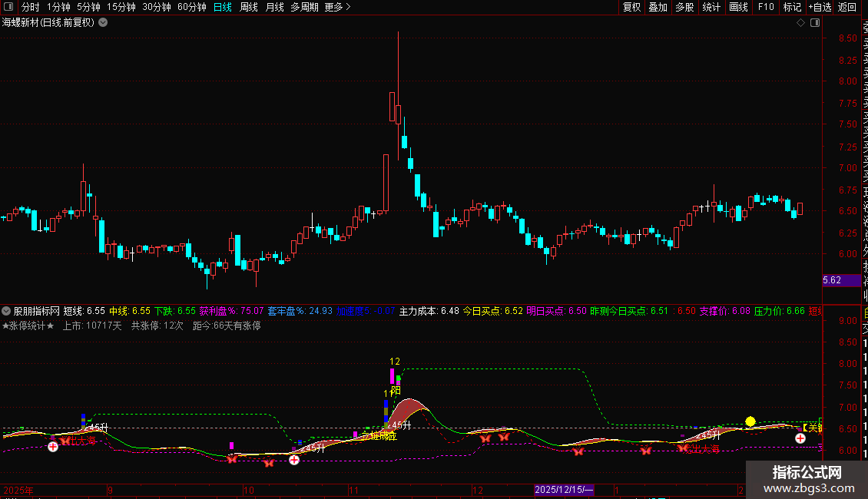
Task: Click the 共涨停 12次 text
Action: point(157,326)
